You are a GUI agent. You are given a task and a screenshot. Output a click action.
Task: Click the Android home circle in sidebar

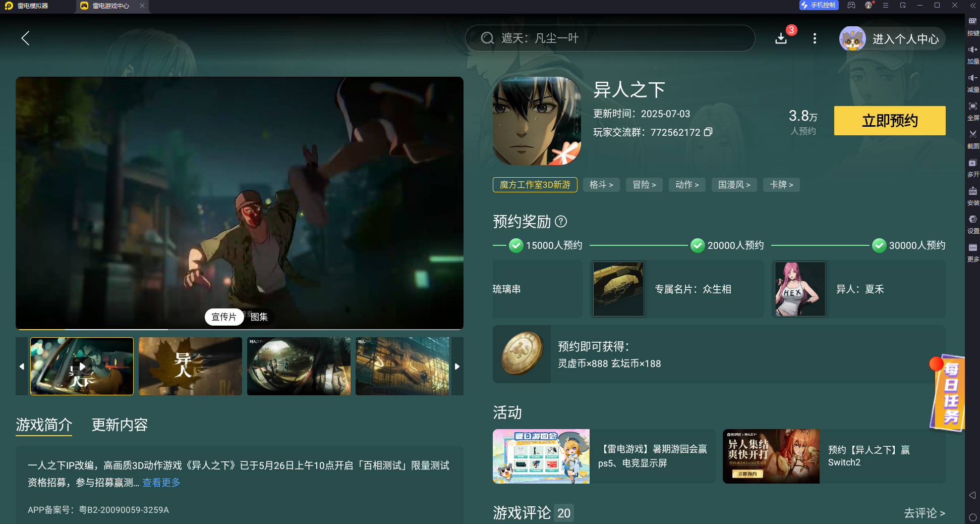[972, 517]
